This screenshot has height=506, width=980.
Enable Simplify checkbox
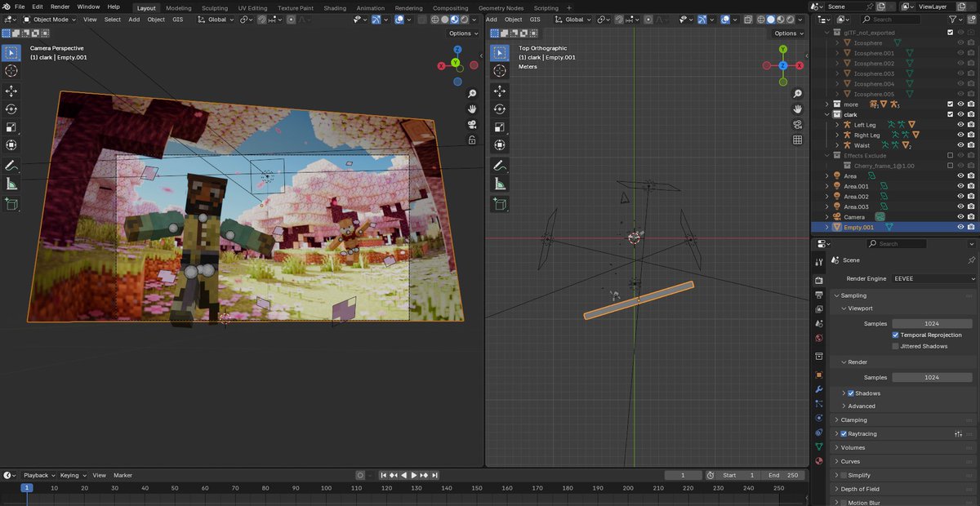click(x=844, y=475)
